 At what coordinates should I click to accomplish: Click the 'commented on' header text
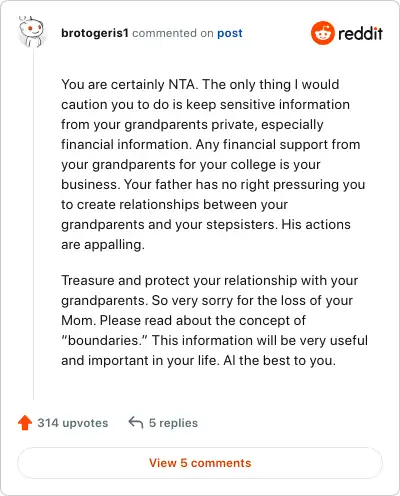[173, 33]
